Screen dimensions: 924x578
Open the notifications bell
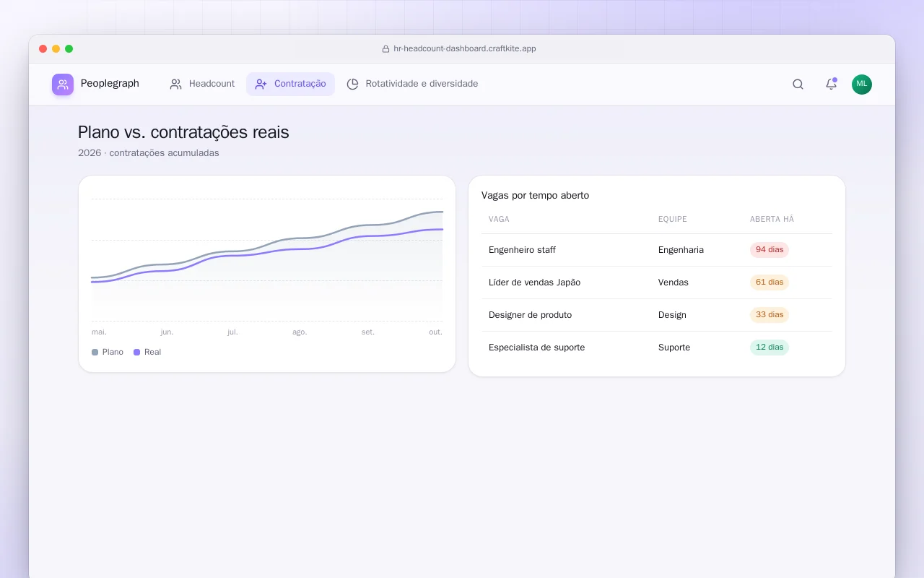(831, 84)
